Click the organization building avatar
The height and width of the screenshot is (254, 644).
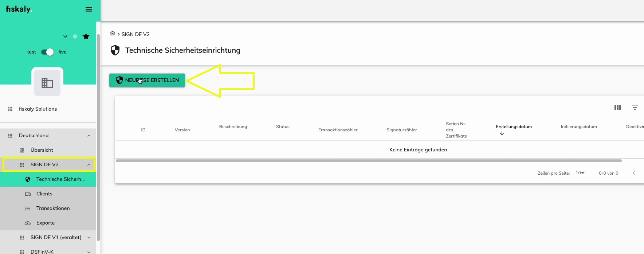coord(47,83)
